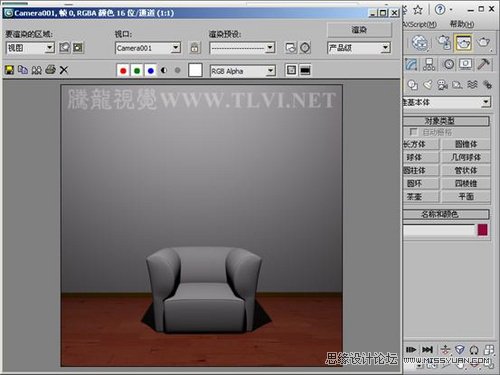Select the Space Warps wavy icon
The width and height of the screenshot is (500, 375).
472,85
